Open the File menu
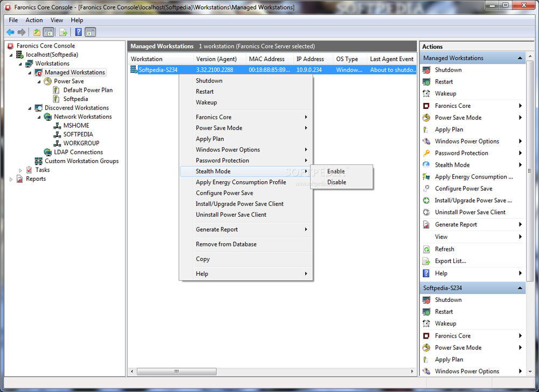This screenshot has height=392, width=539. click(13, 20)
